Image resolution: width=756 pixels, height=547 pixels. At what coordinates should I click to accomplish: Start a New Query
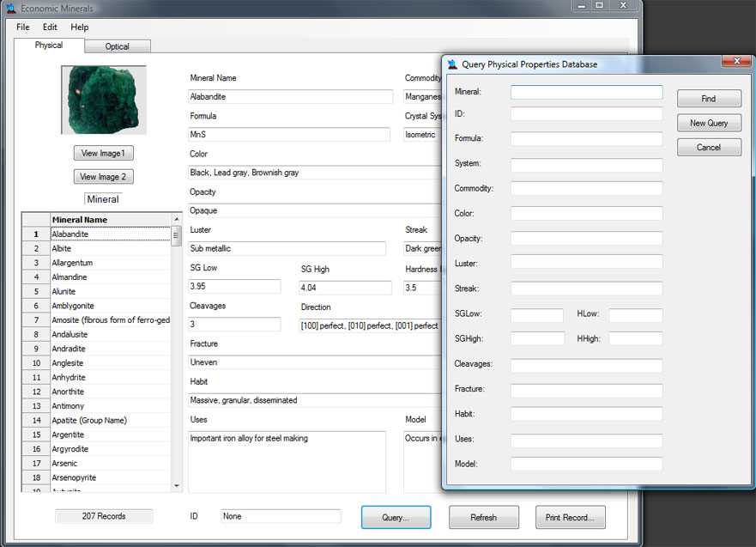(709, 123)
